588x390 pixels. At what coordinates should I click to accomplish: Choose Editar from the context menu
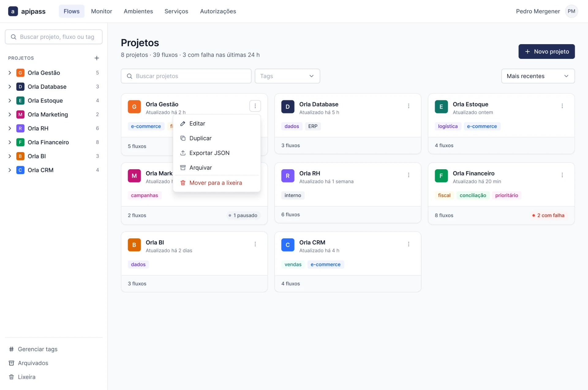pyautogui.click(x=217, y=124)
